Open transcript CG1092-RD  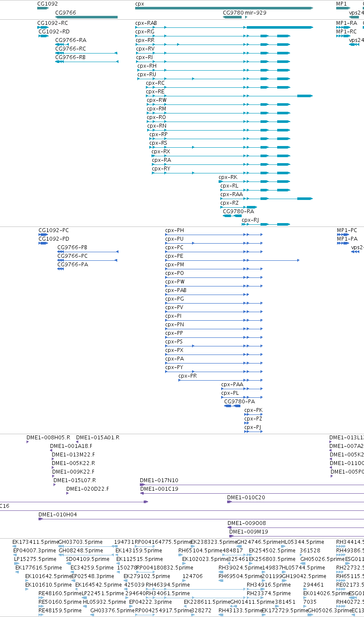pos(54,32)
